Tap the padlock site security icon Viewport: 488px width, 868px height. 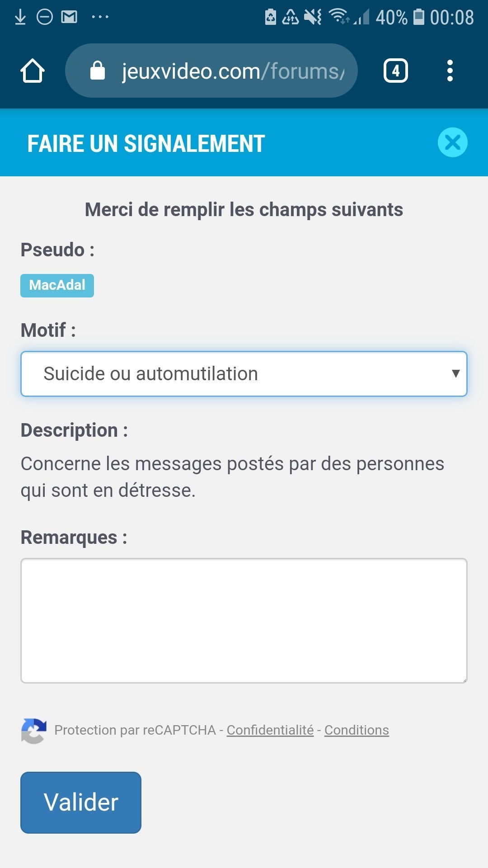click(98, 71)
